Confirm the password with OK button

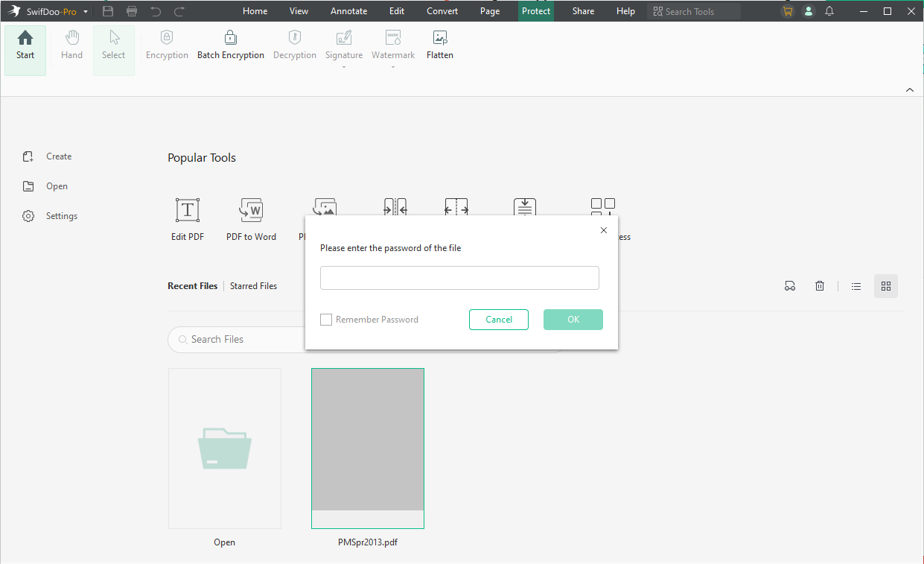[x=573, y=320]
